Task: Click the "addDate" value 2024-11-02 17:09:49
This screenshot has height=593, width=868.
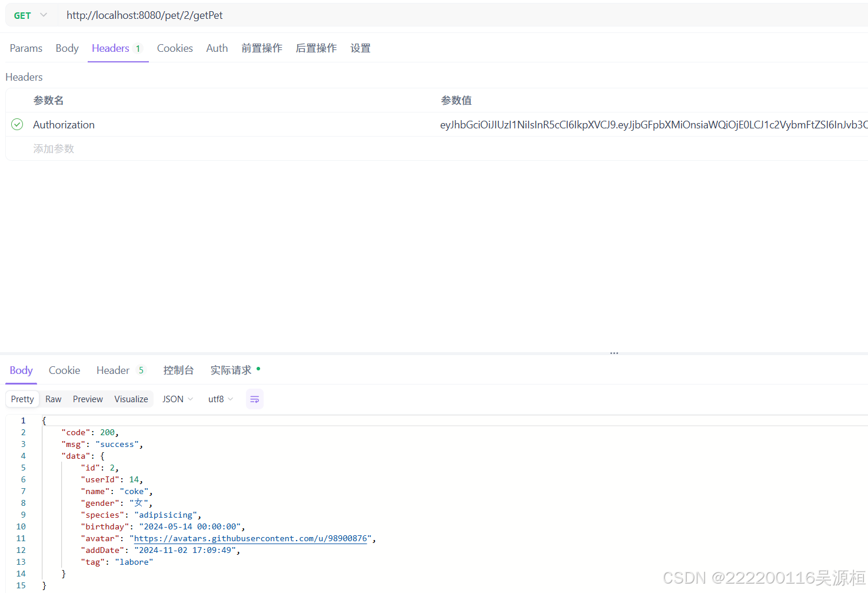Action: 185,551
